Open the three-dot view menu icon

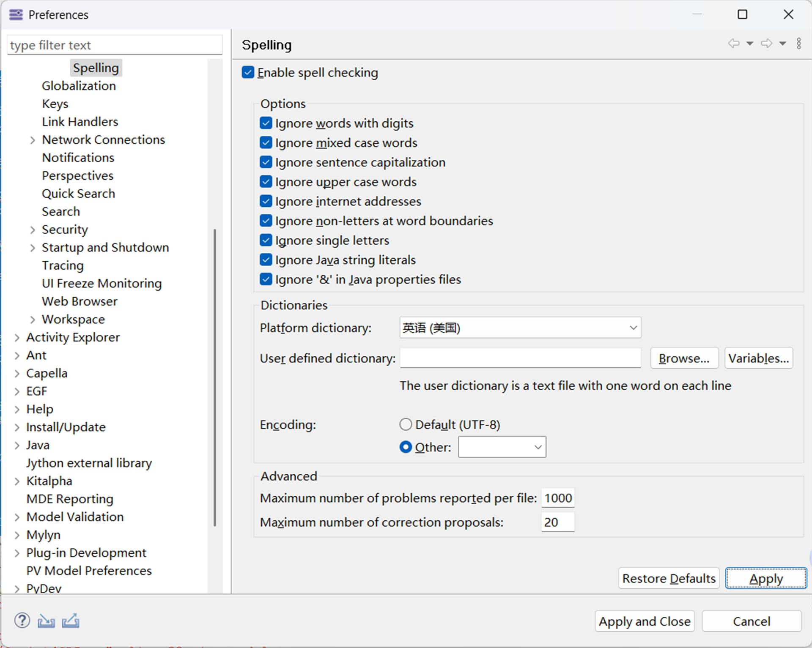coord(798,44)
